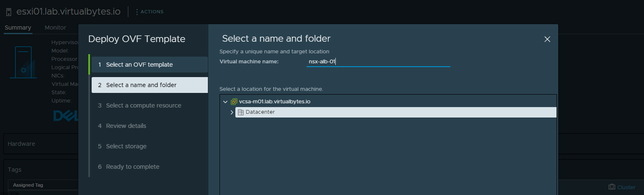644x195 pixels.
Task: Collapse the vcsa-m01.lab.virtualbytes.io node
Action: click(225, 102)
